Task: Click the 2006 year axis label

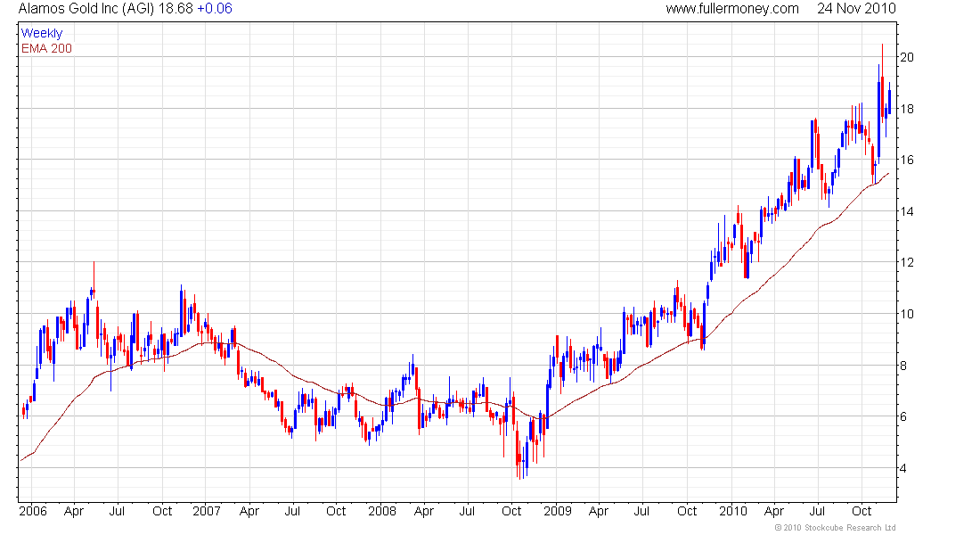Action: coord(32,511)
